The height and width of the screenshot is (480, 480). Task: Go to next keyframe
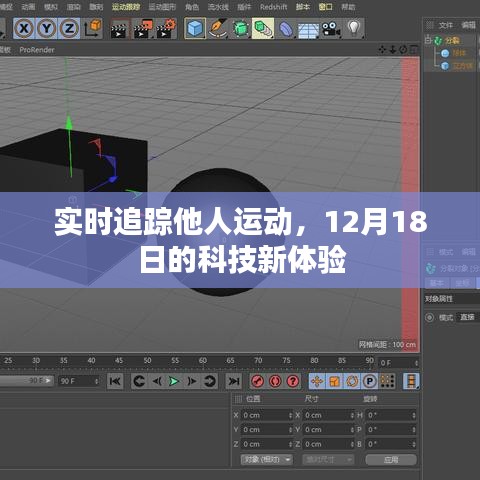[209, 381]
